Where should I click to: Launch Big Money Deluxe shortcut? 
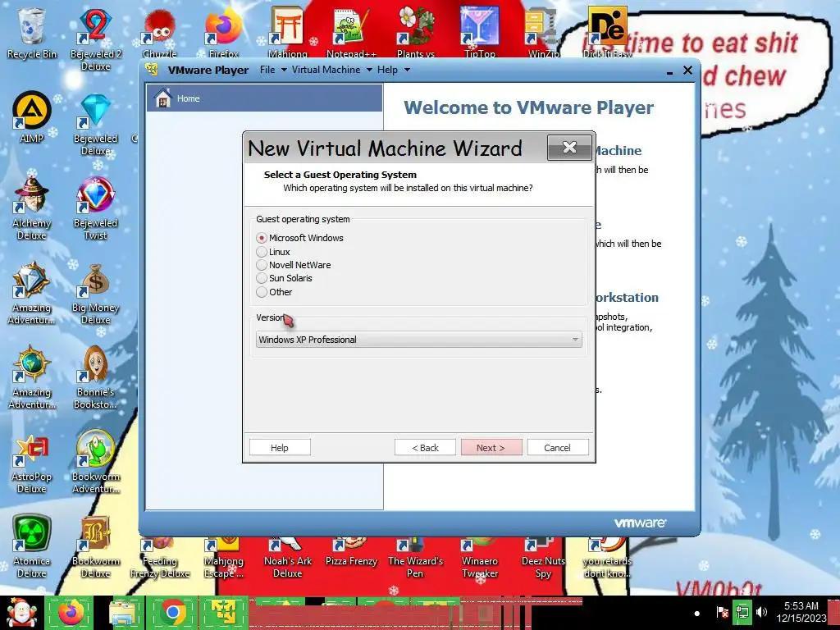(x=95, y=294)
